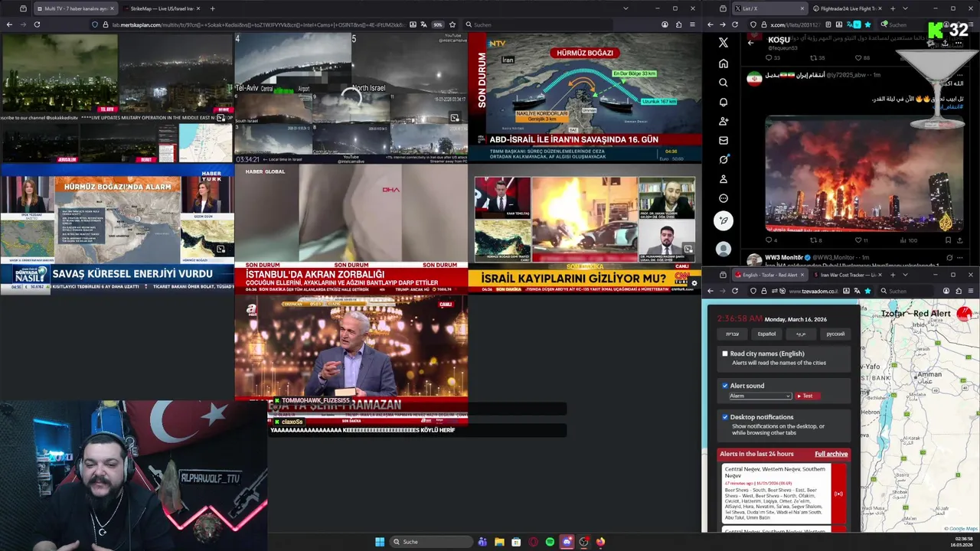This screenshot has height=551, width=980.
Task: Click the X logo in sidebar
Action: point(724,43)
